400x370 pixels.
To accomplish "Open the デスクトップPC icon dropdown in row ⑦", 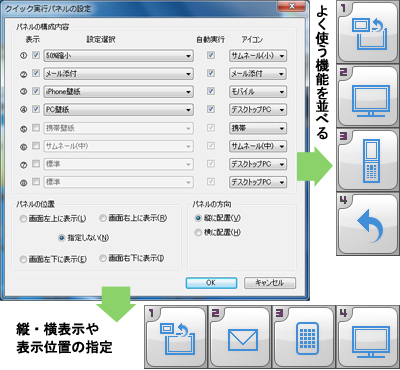I will click(258, 164).
